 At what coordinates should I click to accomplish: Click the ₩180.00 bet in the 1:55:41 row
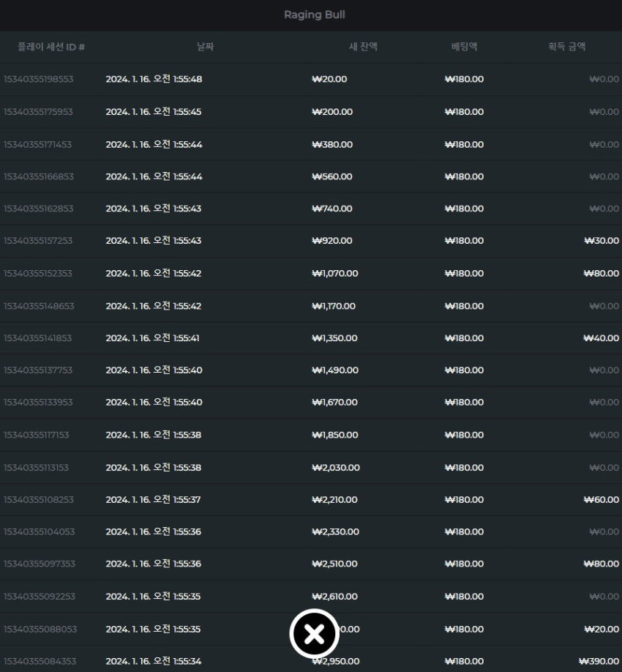pos(465,338)
